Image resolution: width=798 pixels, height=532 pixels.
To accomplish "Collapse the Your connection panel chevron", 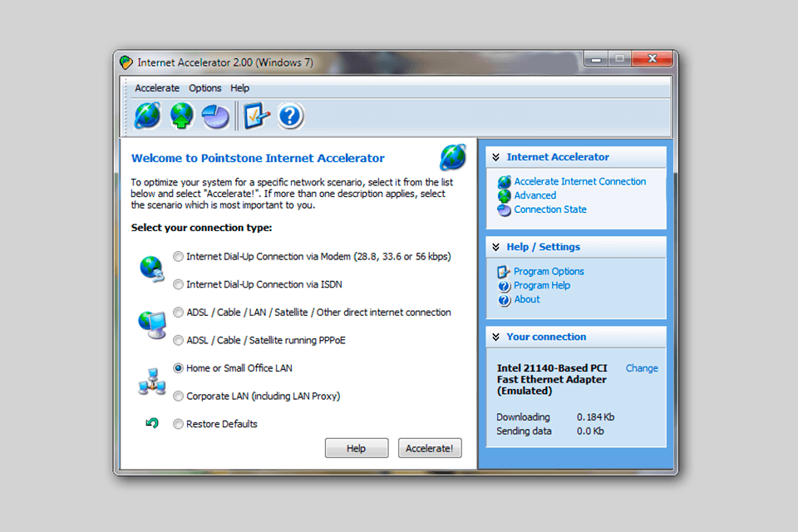I will click(x=497, y=337).
